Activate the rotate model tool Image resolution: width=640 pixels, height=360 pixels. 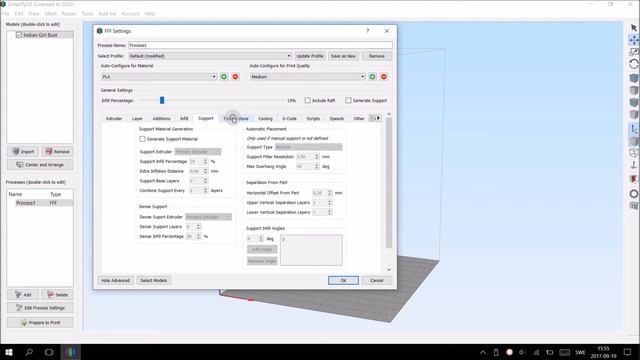[x=633, y=64]
